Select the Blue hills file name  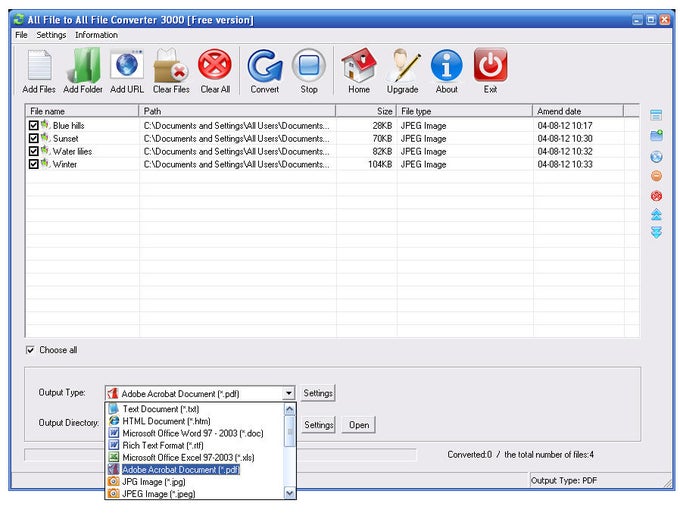69,126
